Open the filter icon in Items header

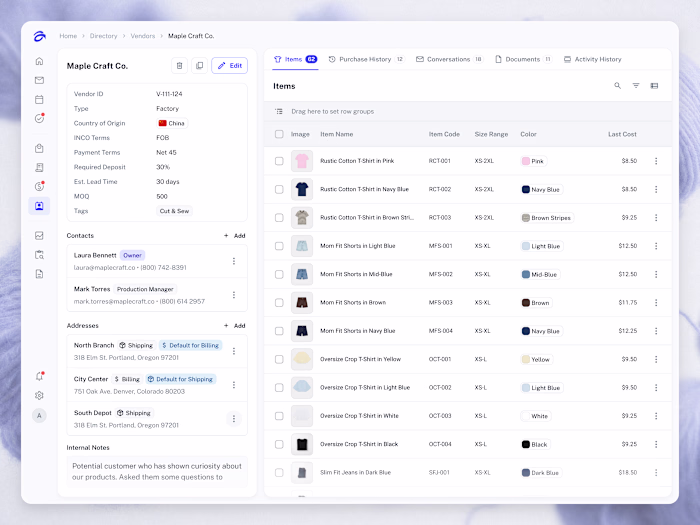pos(636,86)
